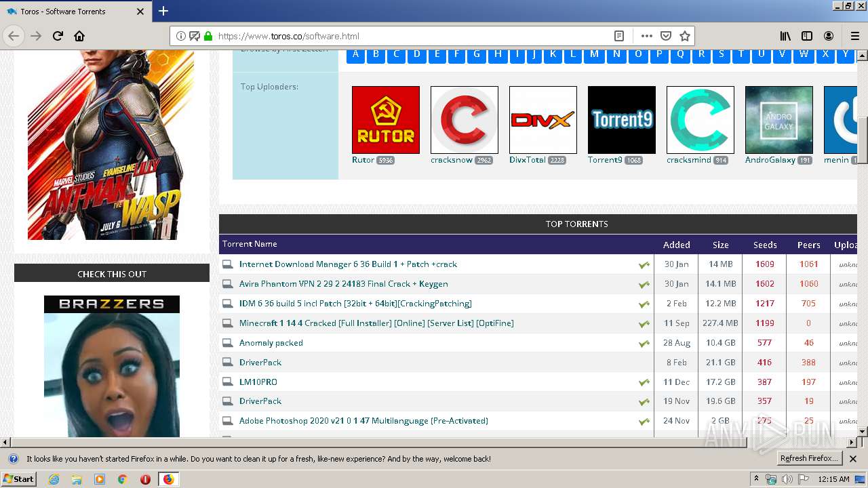This screenshot has width=868, height=488.
Task: Click the Pocket save icon
Action: pos(666,36)
